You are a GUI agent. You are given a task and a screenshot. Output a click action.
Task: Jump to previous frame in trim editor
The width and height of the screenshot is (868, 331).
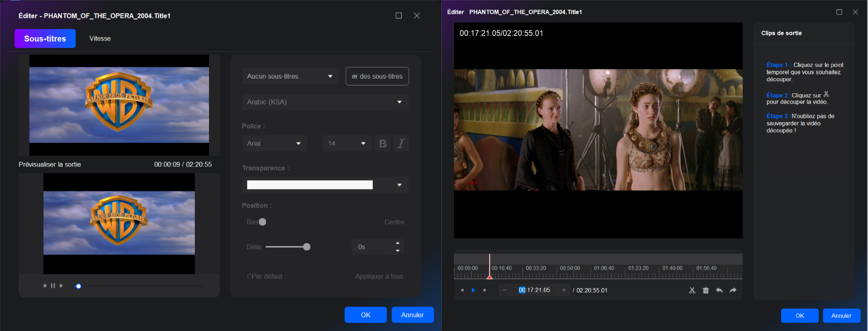(x=462, y=290)
